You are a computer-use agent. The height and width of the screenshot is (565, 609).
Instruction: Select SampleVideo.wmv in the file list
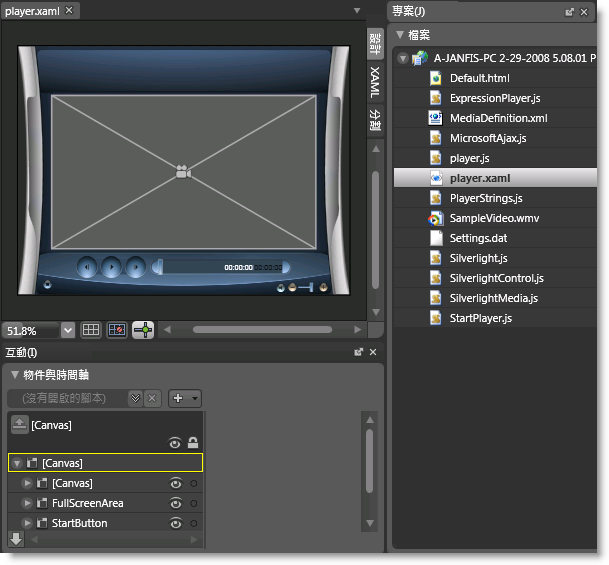pyautogui.click(x=494, y=218)
